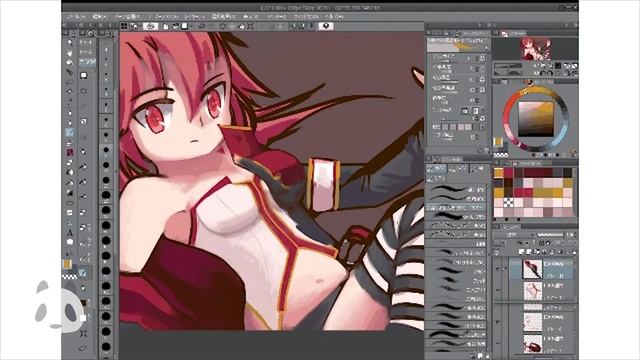The width and height of the screenshot is (640, 360).
Task: Click the wrench sub tool detail icon
Action: click(x=486, y=150)
